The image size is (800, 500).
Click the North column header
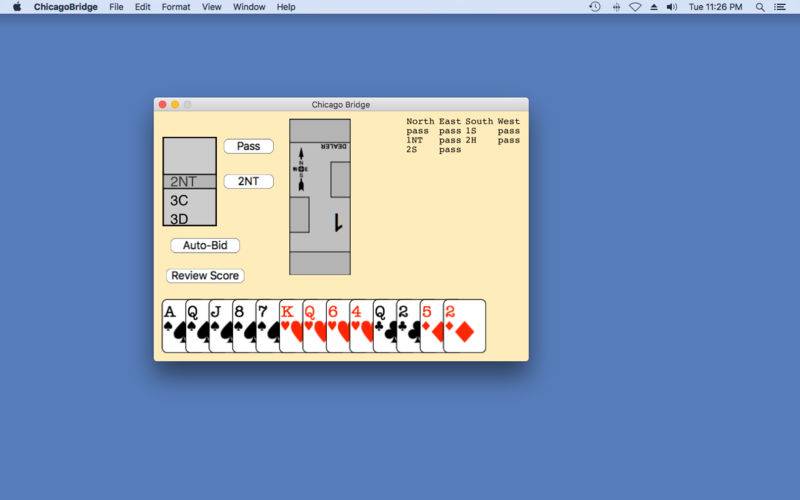[x=420, y=121]
